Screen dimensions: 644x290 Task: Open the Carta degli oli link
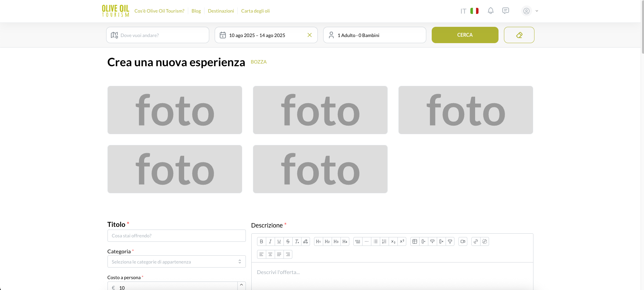tap(255, 11)
